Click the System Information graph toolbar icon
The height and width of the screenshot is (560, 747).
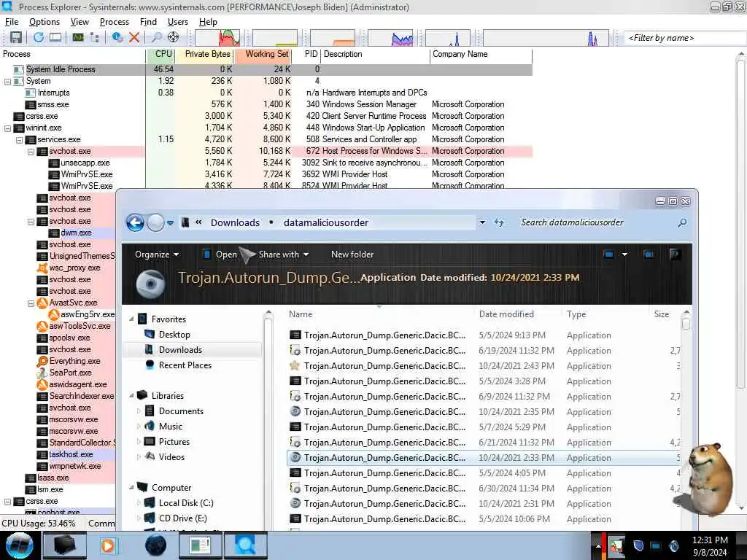coord(78,37)
